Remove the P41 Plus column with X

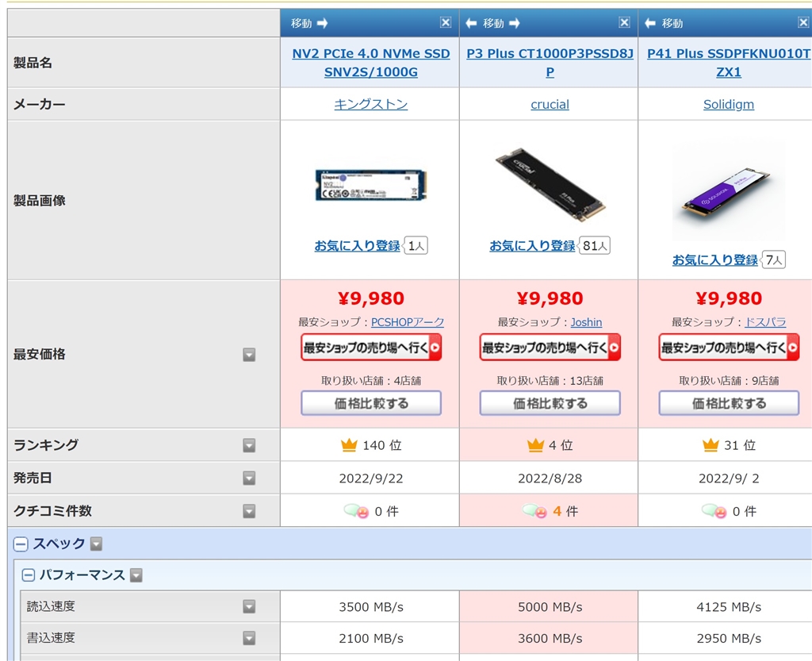(803, 22)
